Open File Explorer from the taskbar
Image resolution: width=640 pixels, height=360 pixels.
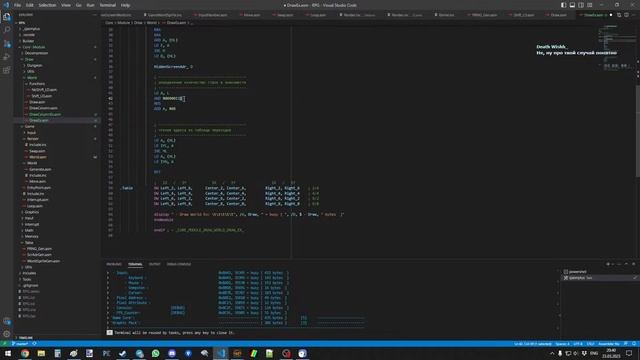[41, 353]
